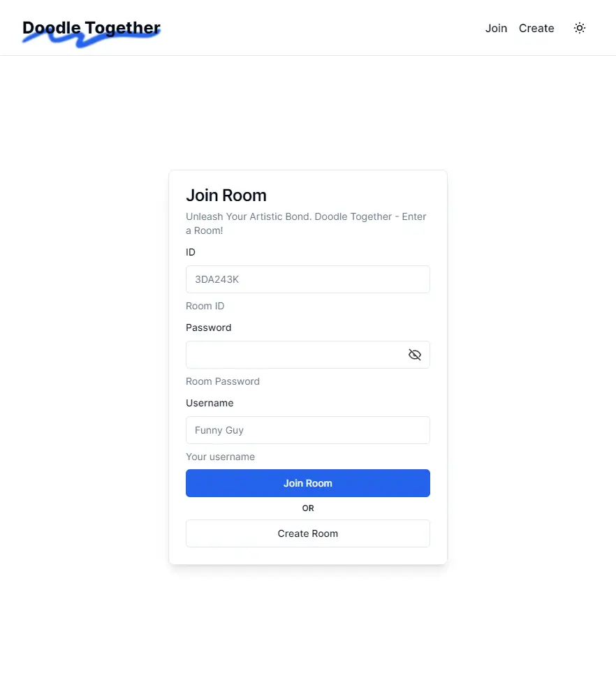Click the ID field label

[x=191, y=252]
